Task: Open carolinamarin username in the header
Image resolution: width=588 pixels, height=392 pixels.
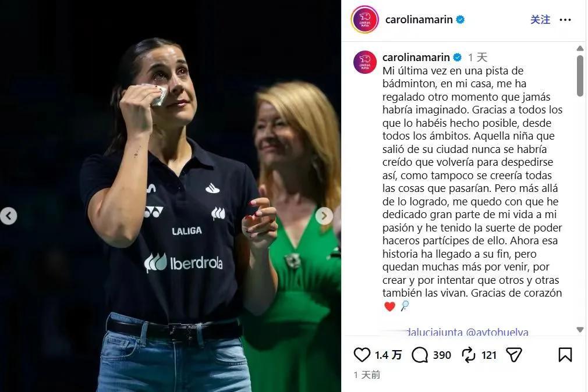Action: point(419,20)
